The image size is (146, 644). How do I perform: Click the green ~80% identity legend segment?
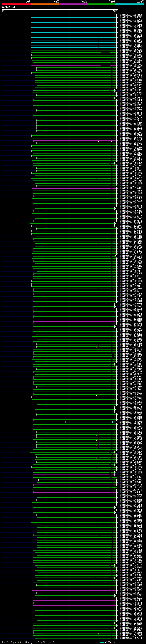tap(101, 4)
